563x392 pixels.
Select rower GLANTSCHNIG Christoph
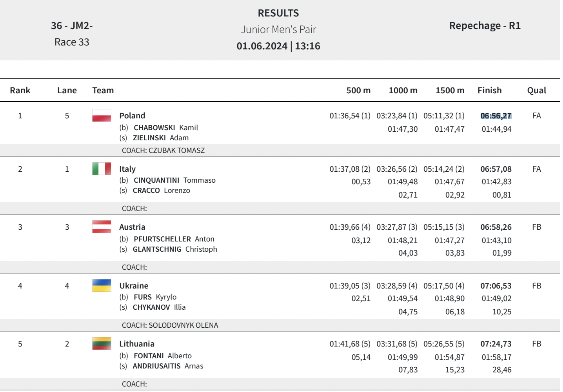(174, 249)
